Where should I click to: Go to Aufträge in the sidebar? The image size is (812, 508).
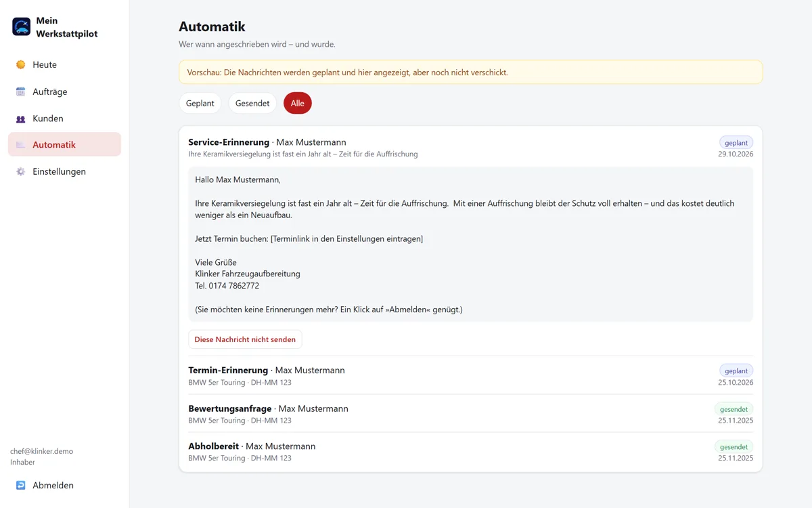(x=64, y=91)
